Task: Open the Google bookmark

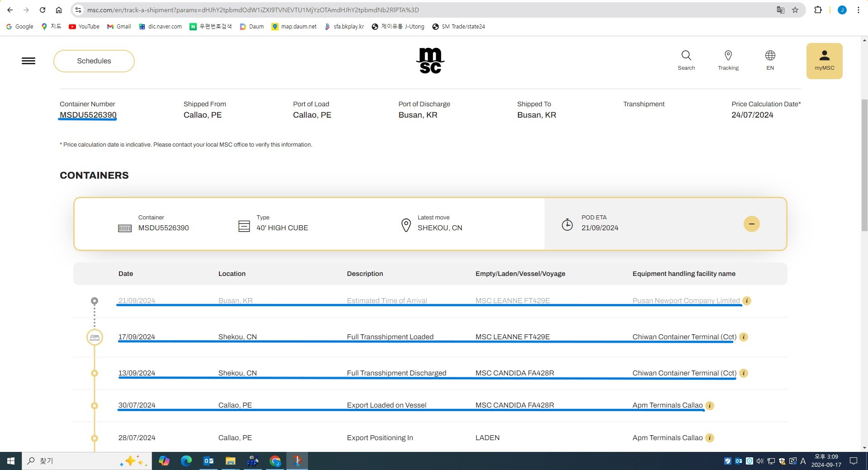Action: tap(19, 27)
